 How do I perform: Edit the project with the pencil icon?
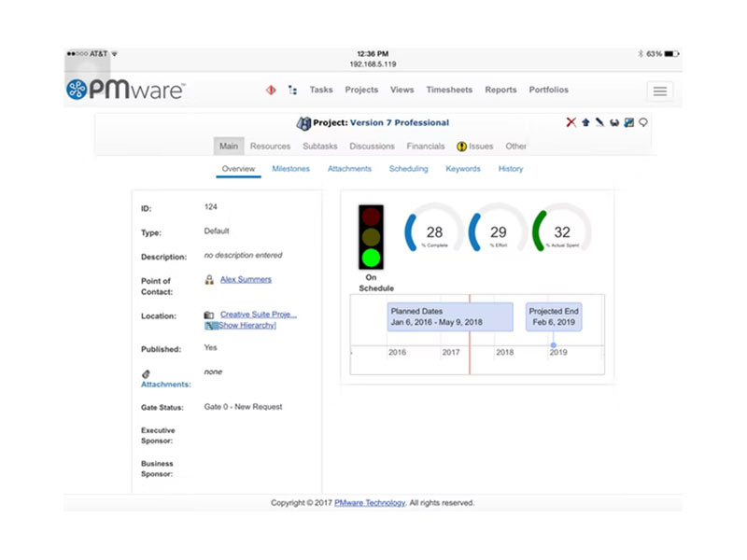[x=600, y=122]
